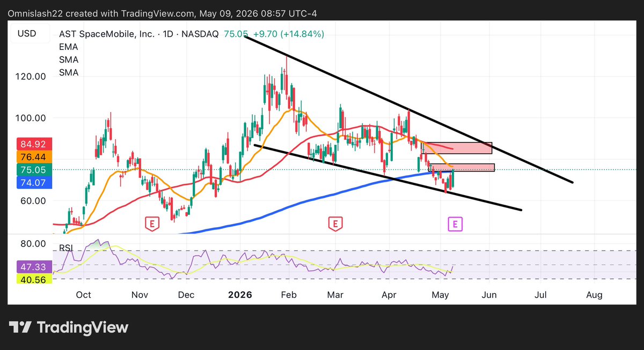Click the blue 74.07 price label
The image size is (644, 350).
click(x=35, y=182)
